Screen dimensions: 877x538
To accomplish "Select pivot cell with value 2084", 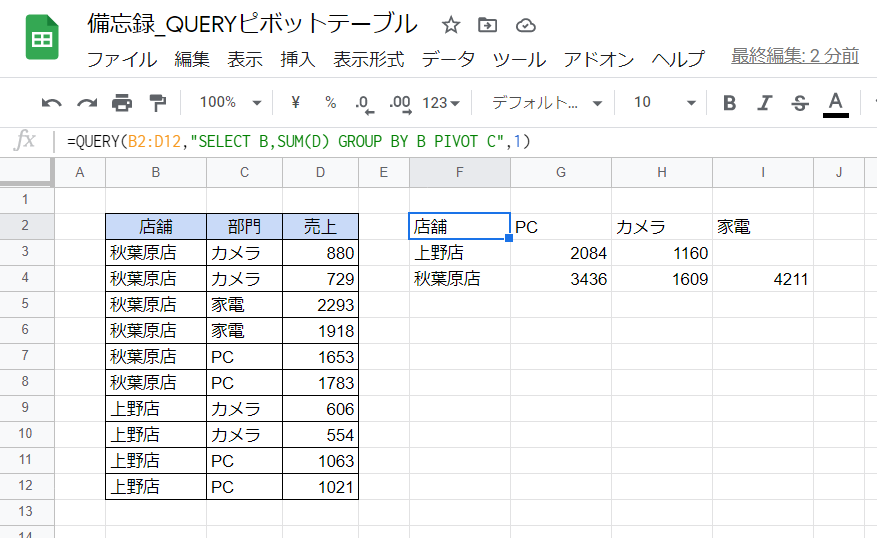I will pyautogui.click(x=561, y=253).
